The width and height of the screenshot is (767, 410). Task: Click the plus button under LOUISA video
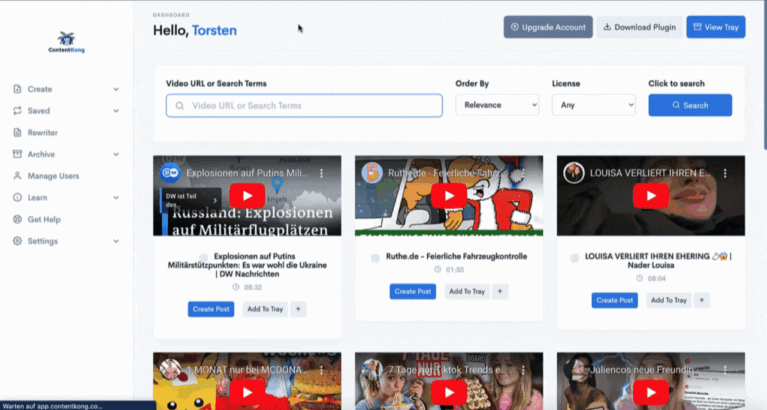701,300
